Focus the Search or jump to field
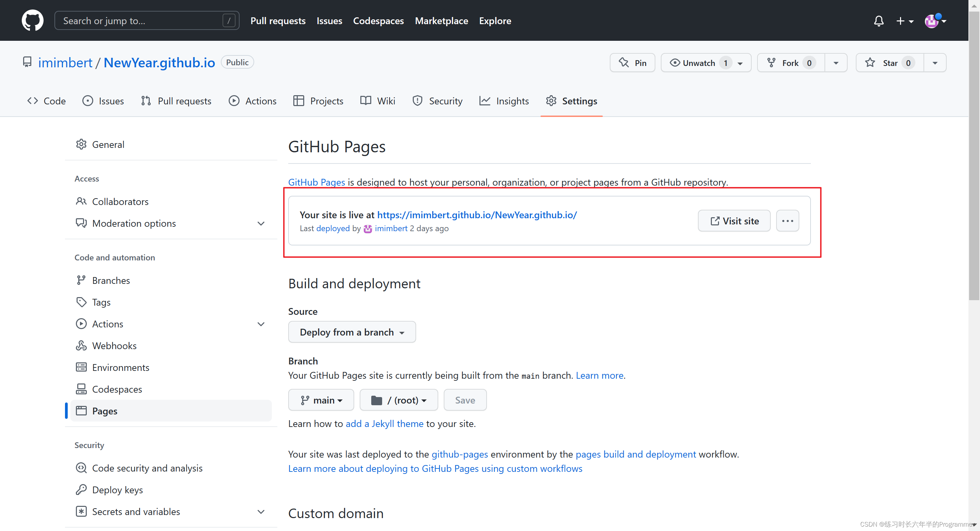 (146, 20)
